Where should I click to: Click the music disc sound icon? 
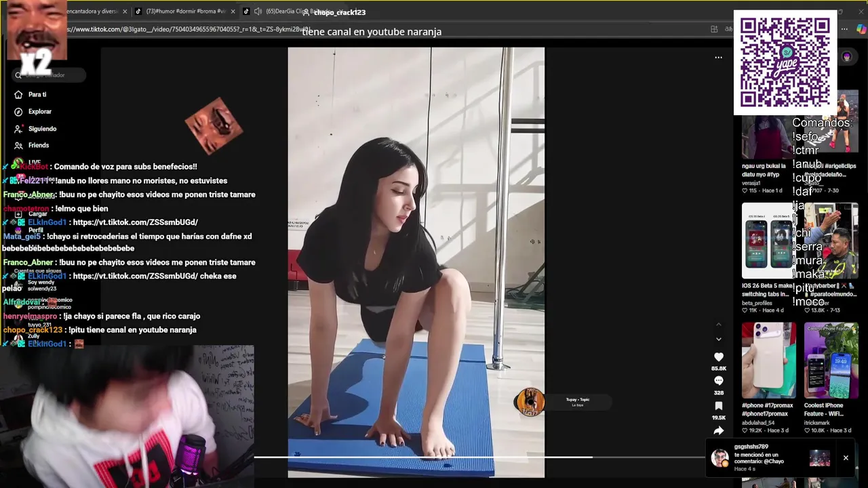click(530, 402)
